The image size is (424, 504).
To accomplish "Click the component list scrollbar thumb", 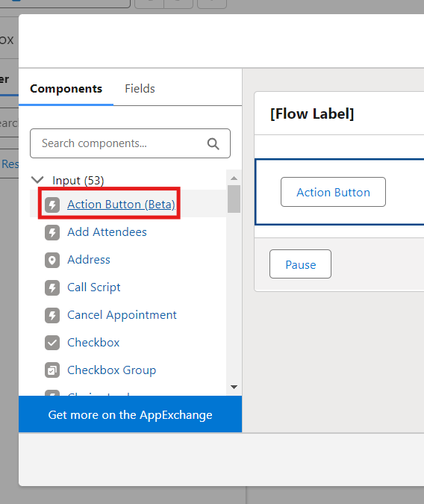I will pos(234,199).
